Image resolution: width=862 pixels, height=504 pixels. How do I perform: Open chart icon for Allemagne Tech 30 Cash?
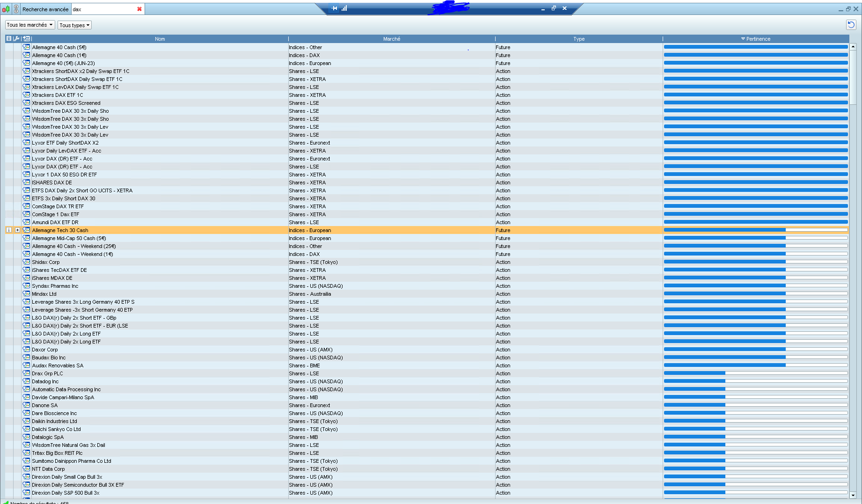click(x=26, y=230)
